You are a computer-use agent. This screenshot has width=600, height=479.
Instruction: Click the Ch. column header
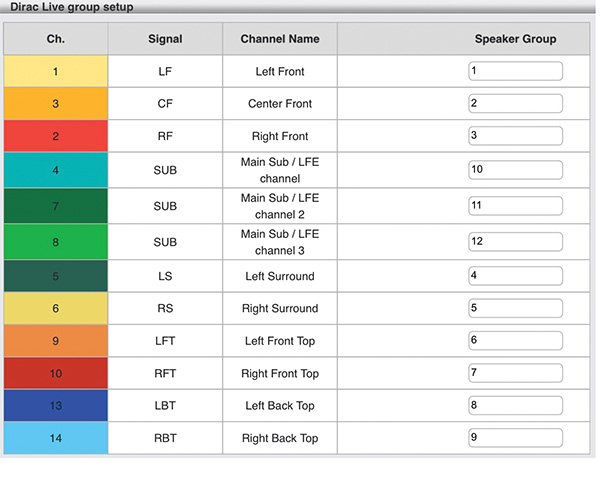tap(55, 39)
